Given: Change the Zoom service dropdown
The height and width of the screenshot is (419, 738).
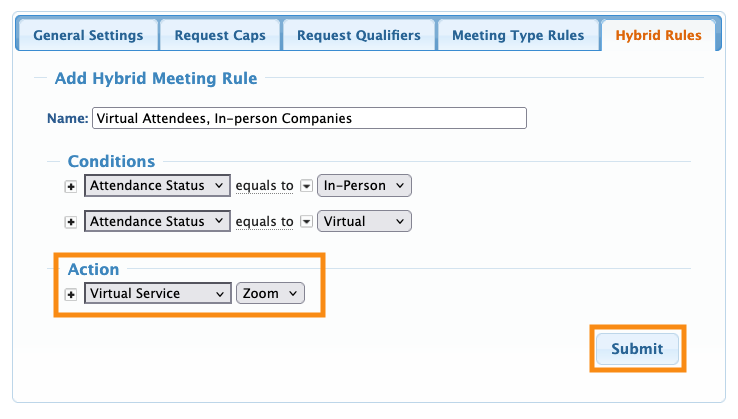Looking at the screenshot, I should [270, 294].
